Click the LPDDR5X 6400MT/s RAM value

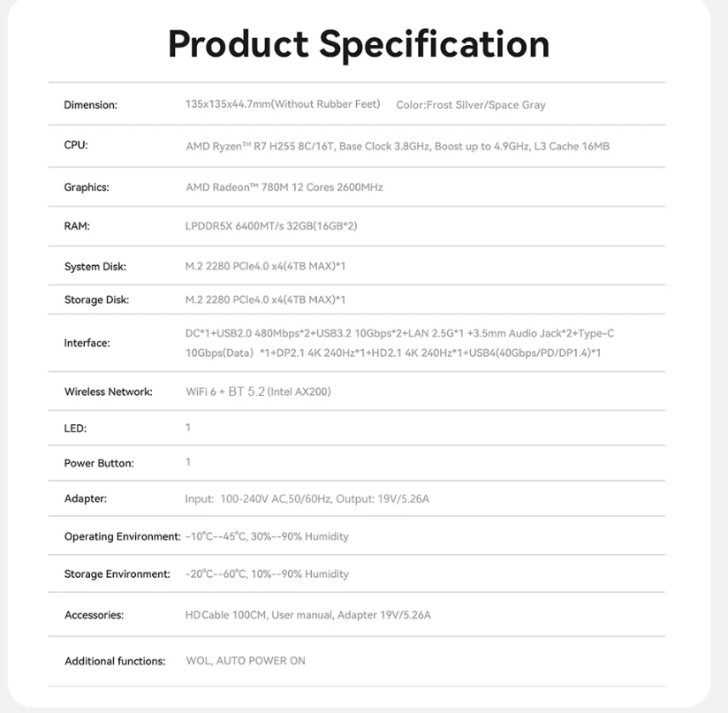271,226
